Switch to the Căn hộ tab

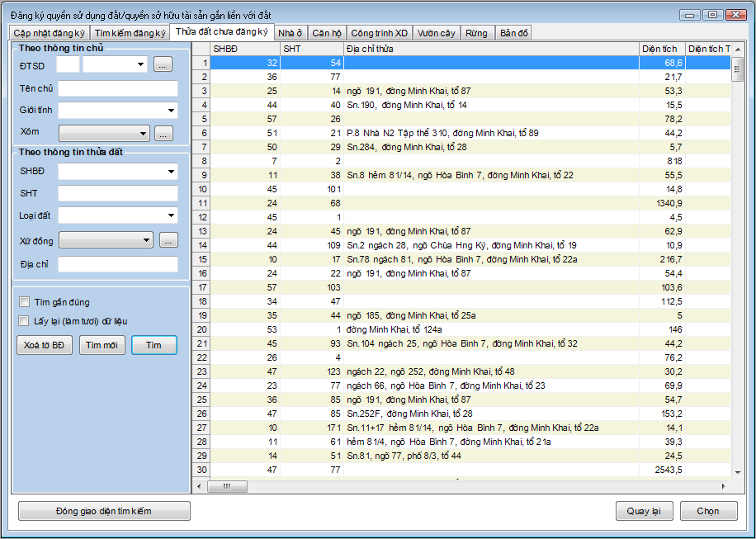pos(327,33)
